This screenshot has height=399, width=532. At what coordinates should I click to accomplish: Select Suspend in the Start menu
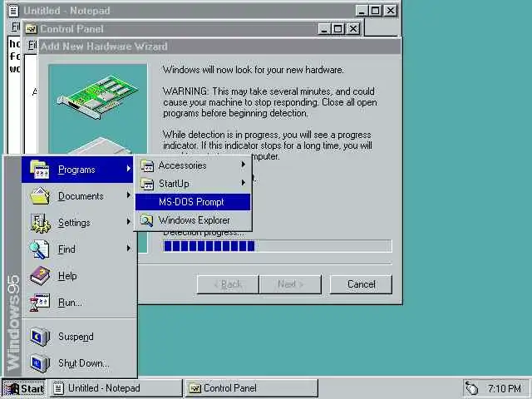tap(77, 337)
